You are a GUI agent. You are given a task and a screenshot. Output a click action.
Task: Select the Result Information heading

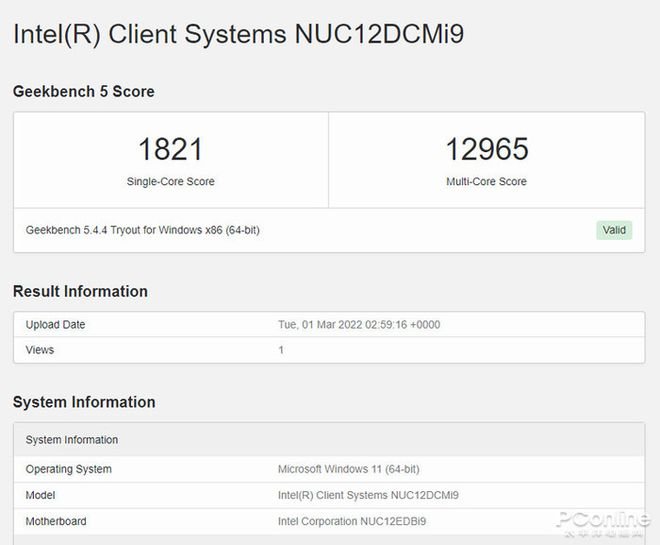(x=80, y=291)
